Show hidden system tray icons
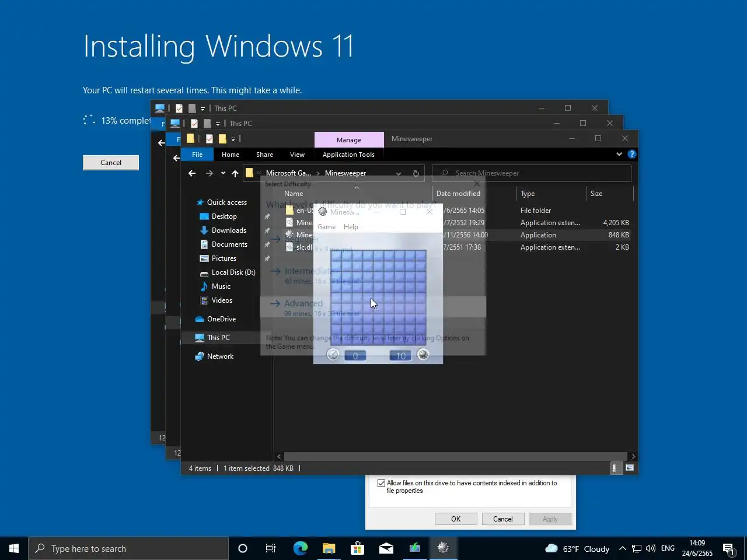 click(x=622, y=548)
